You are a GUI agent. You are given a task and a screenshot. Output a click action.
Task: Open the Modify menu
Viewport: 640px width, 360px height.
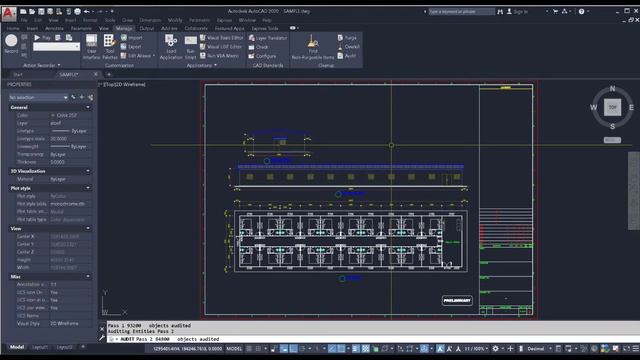pyautogui.click(x=175, y=20)
